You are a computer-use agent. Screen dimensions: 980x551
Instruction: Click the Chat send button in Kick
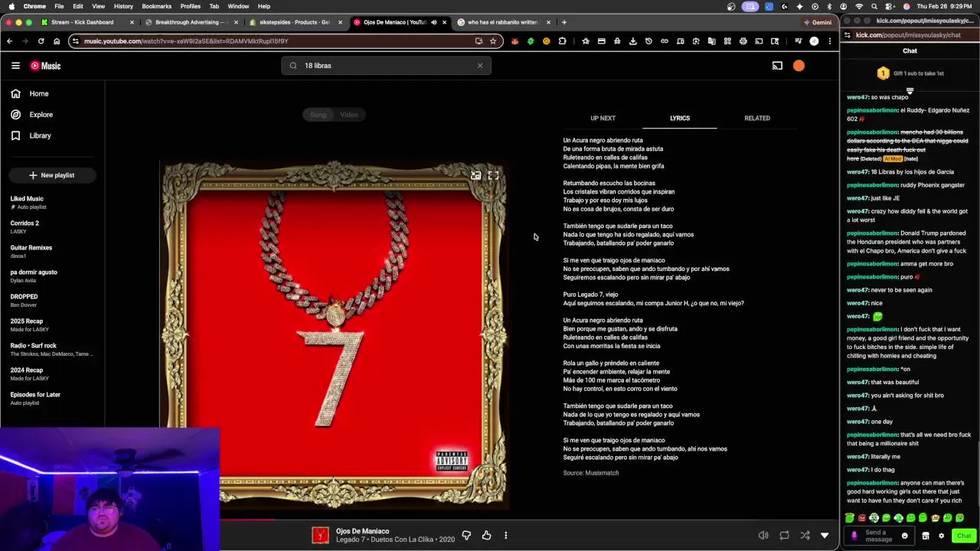[x=964, y=536]
